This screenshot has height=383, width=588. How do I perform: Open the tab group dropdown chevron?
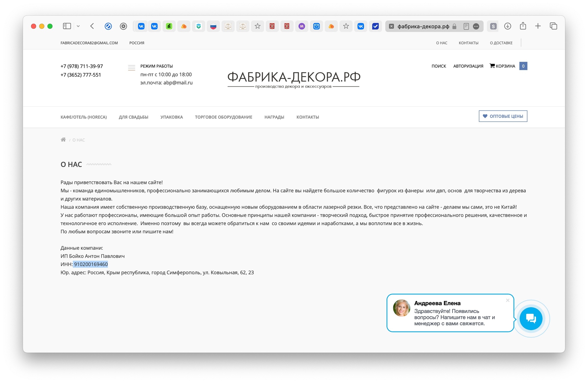click(78, 26)
